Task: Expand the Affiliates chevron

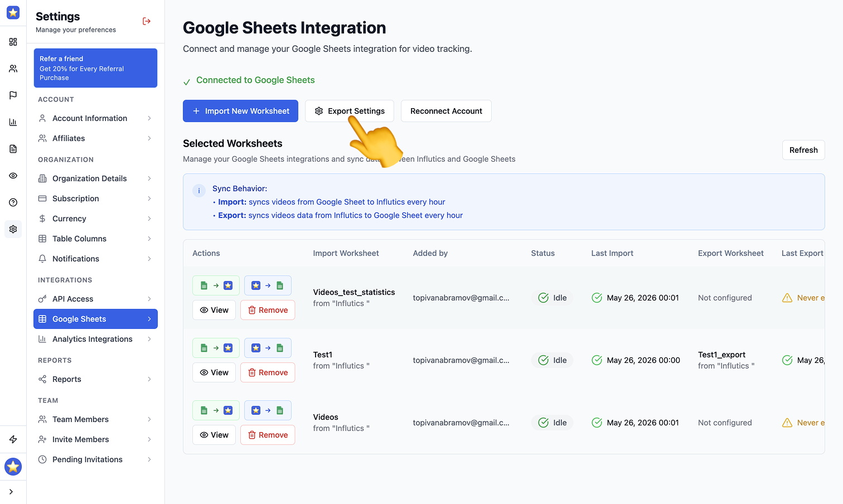Action: click(x=149, y=138)
